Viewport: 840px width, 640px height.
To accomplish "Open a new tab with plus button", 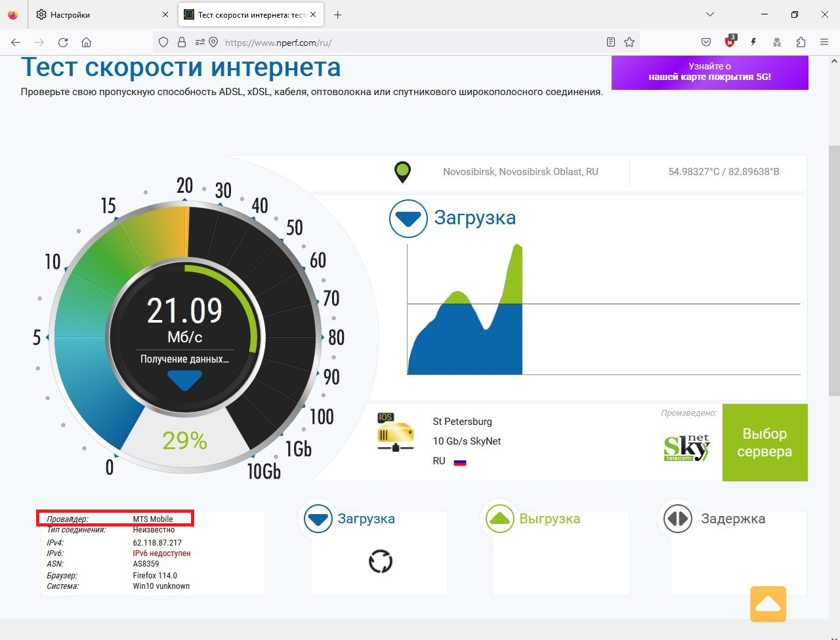I will pyautogui.click(x=337, y=14).
